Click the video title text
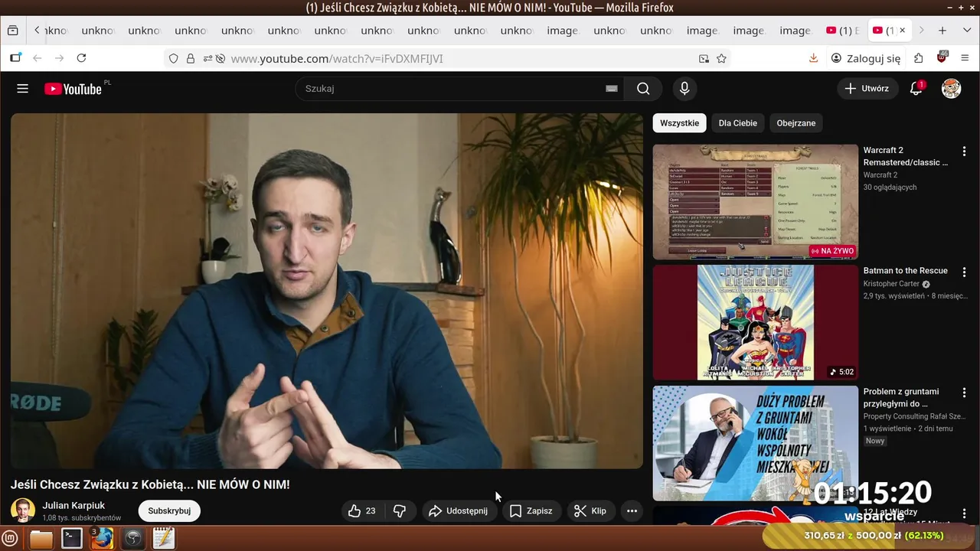The width and height of the screenshot is (980, 551). point(150,484)
